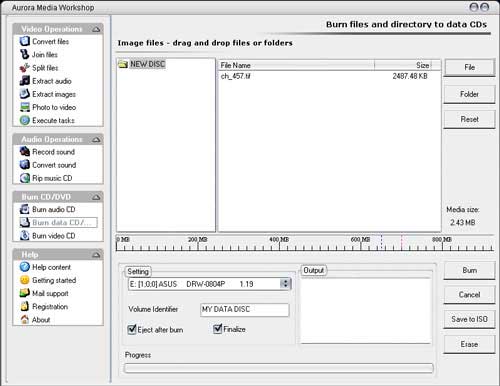The height and width of the screenshot is (386, 500).
Task: Select the Join files icon
Action: click(25, 54)
